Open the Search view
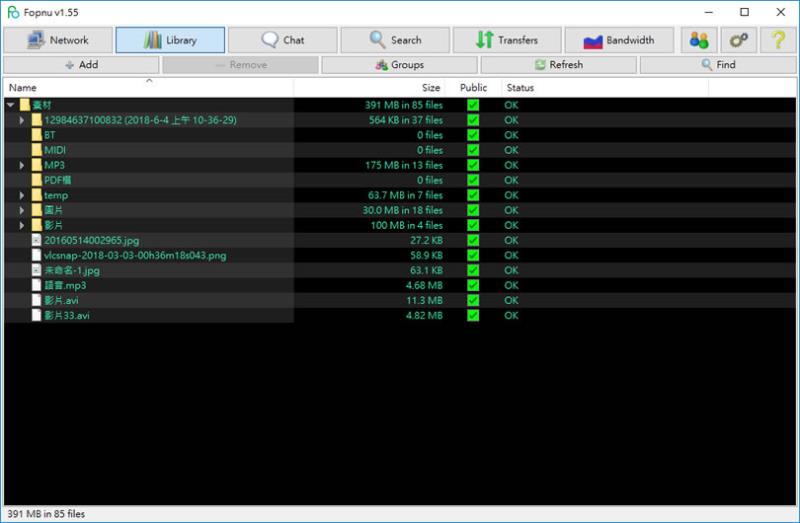Image resolution: width=800 pixels, height=523 pixels. (395, 40)
